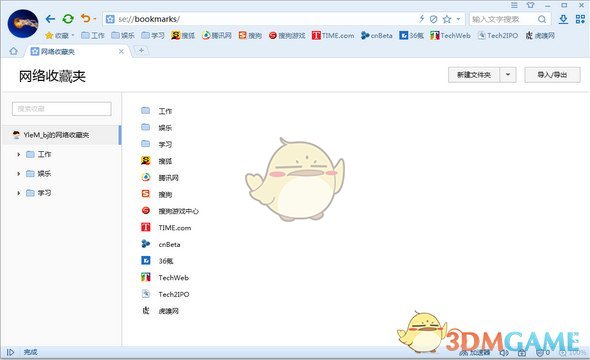The image size is (590, 360).
Task: Click the 加速器 status bar item
Action: point(475,352)
